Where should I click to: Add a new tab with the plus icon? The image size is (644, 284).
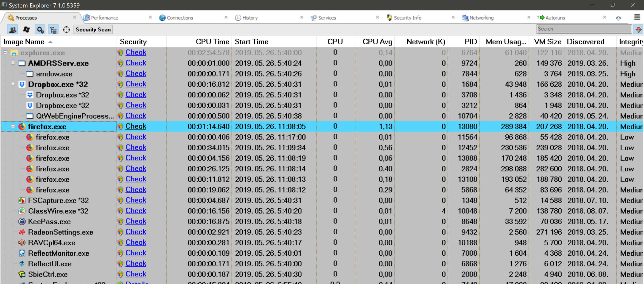click(x=618, y=18)
